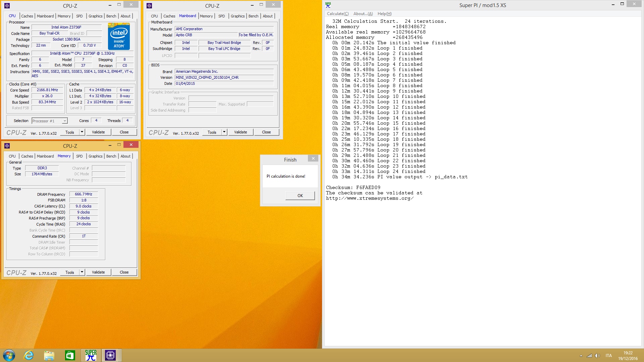Open the Help menu in Super PI
This screenshot has height=362, width=644.
[x=384, y=14]
